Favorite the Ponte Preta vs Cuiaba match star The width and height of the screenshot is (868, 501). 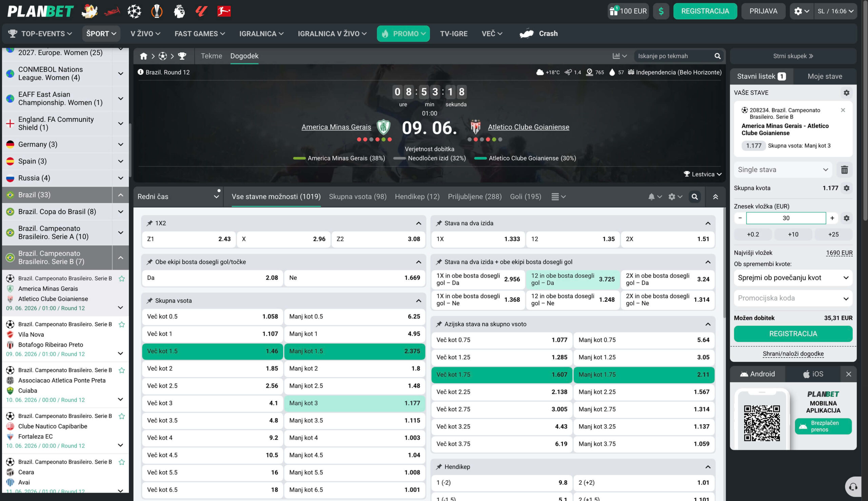[122, 370]
